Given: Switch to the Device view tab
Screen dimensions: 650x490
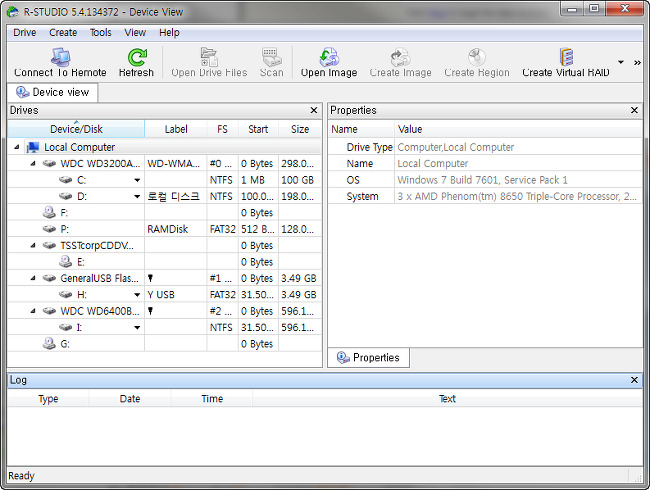Looking at the screenshot, I should point(53,92).
